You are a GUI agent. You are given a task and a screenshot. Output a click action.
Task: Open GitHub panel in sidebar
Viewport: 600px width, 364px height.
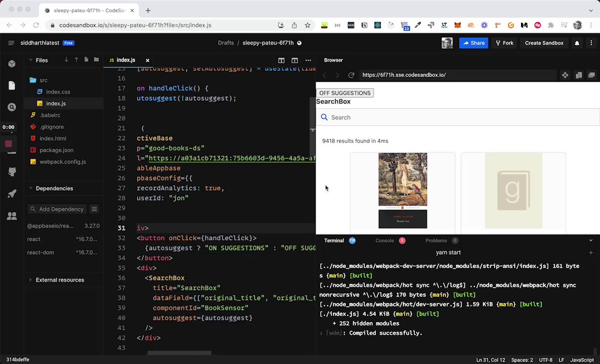pos(12,172)
